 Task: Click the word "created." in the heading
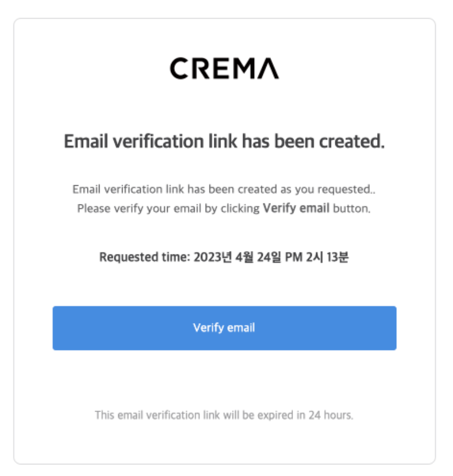coord(357,142)
